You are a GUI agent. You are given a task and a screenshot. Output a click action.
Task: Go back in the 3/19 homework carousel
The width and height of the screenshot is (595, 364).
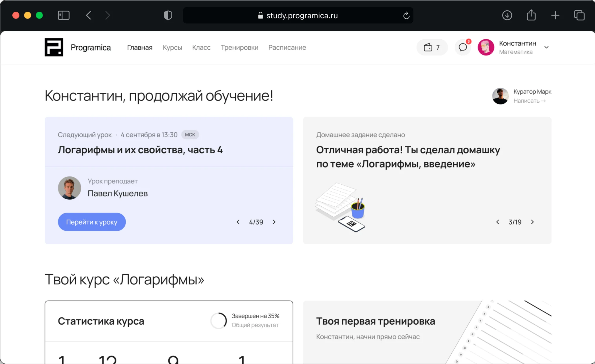(x=497, y=222)
